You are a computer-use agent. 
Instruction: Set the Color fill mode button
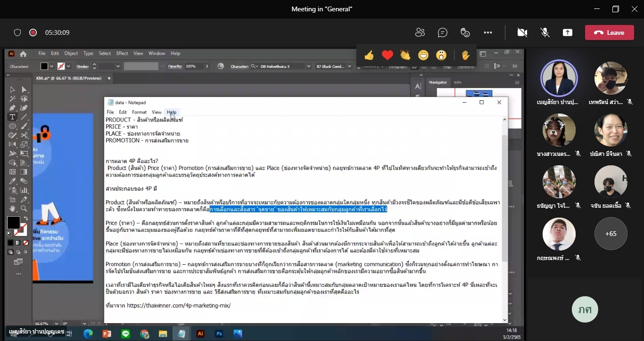tap(10, 243)
